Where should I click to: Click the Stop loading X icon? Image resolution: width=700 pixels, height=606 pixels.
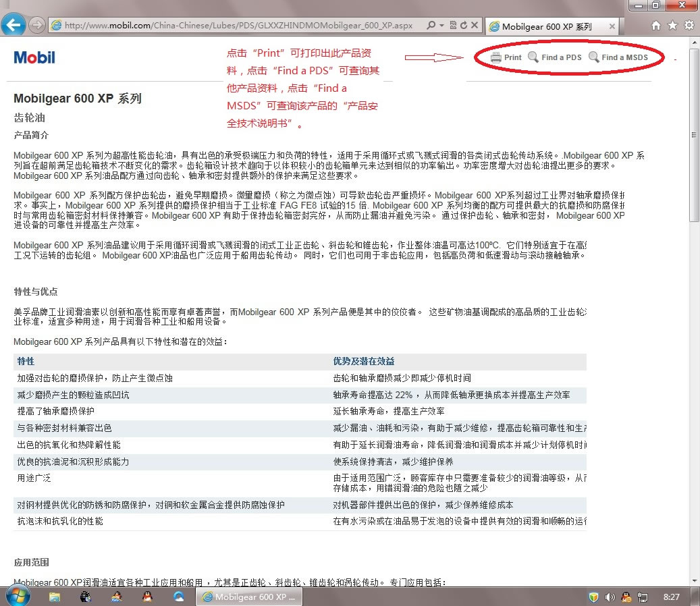click(x=475, y=26)
